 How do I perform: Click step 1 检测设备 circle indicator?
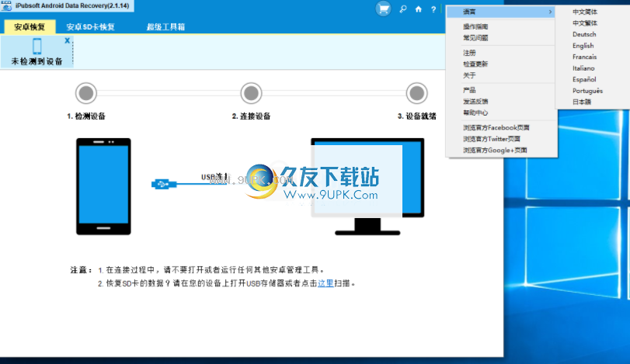click(x=86, y=93)
